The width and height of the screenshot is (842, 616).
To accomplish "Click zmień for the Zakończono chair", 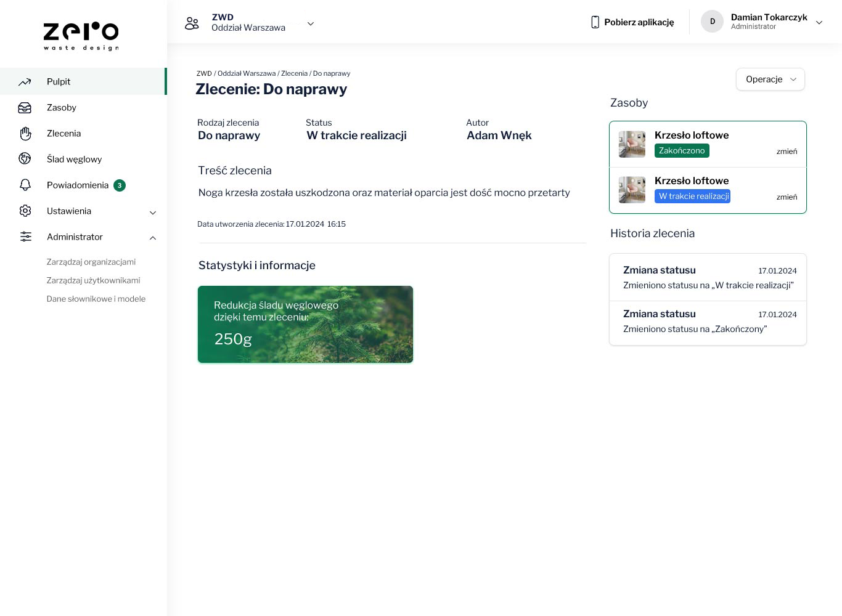I will click(x=787, y=152).
